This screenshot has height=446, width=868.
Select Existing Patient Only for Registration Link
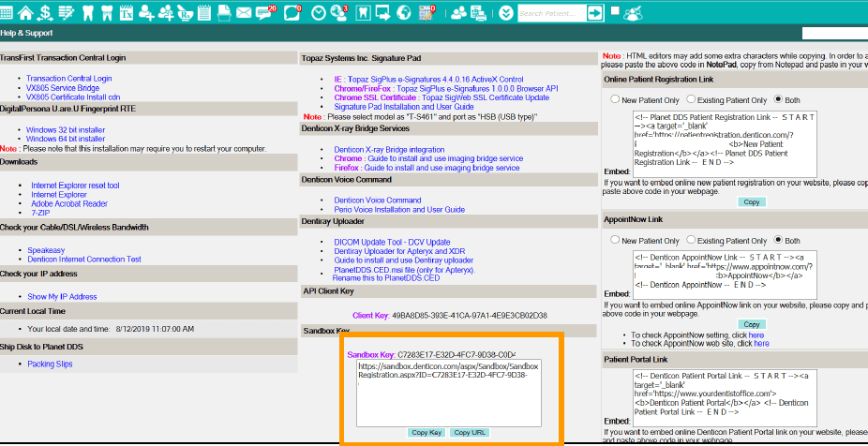[x=691, y=100]
